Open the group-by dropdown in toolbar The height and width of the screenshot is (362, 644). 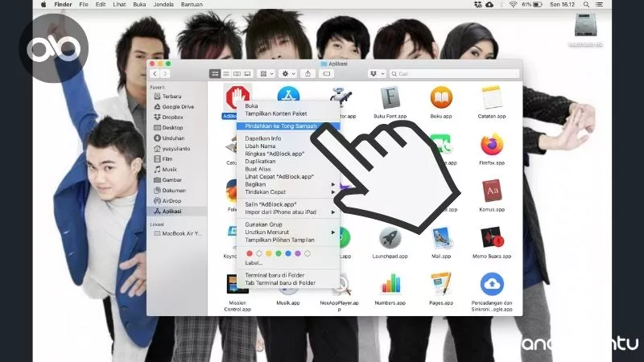tap(266, 74)
